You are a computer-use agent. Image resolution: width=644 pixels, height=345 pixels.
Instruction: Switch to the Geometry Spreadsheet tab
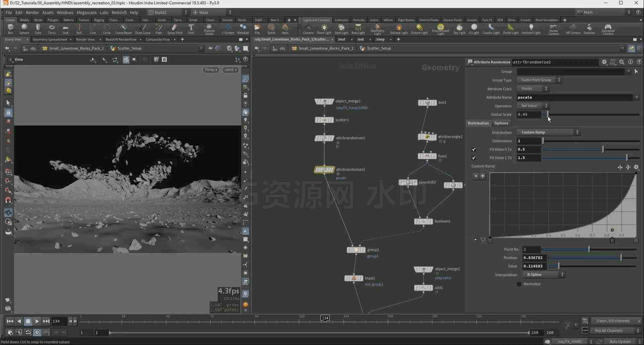point(50,40)
